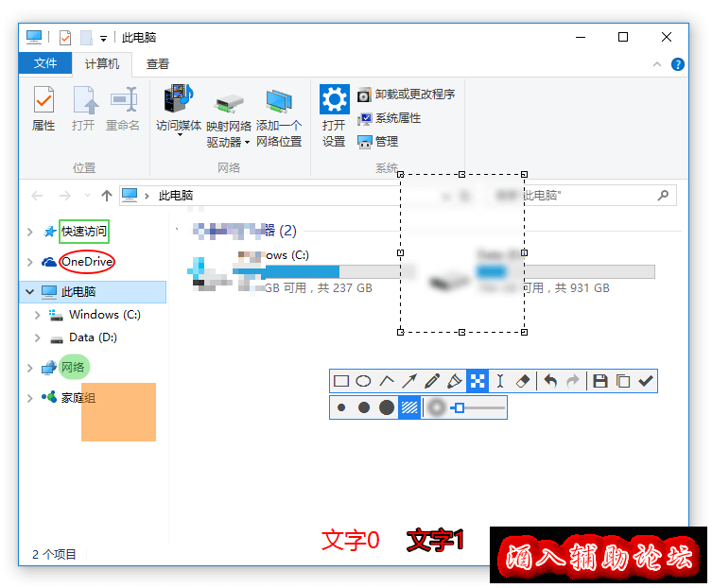The image size is (712, 588).
Task: Choose the largest dot brush size
Action: 387,407
